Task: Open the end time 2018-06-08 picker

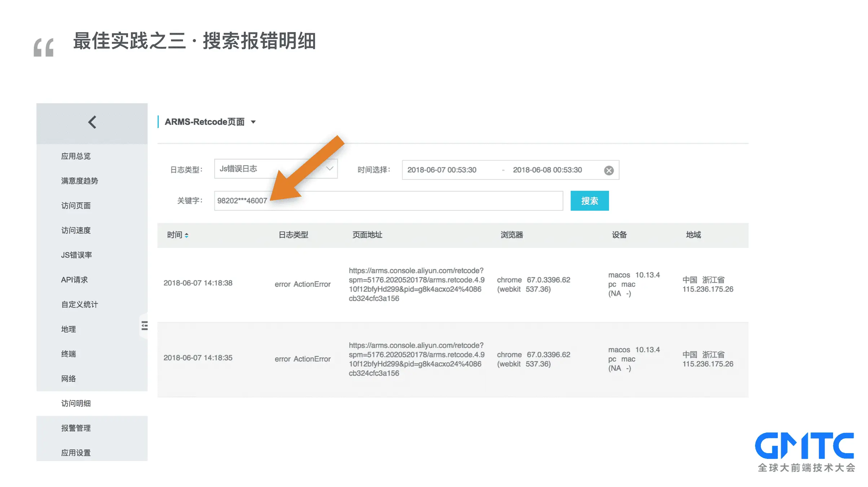Action: pyautogui.click(x=547, y=170)
